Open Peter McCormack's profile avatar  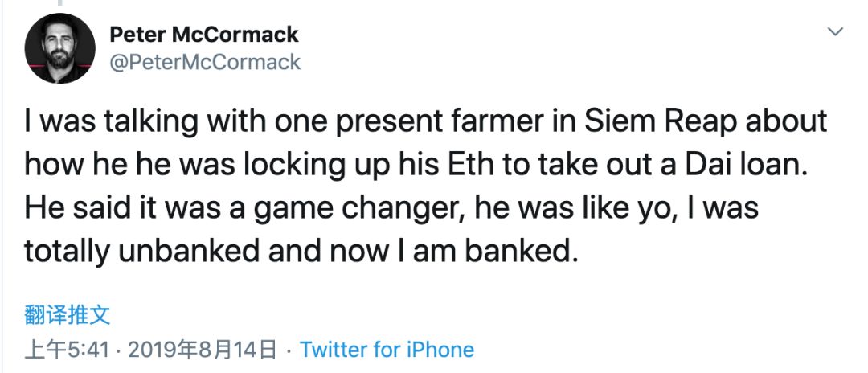tap(60, 48)
